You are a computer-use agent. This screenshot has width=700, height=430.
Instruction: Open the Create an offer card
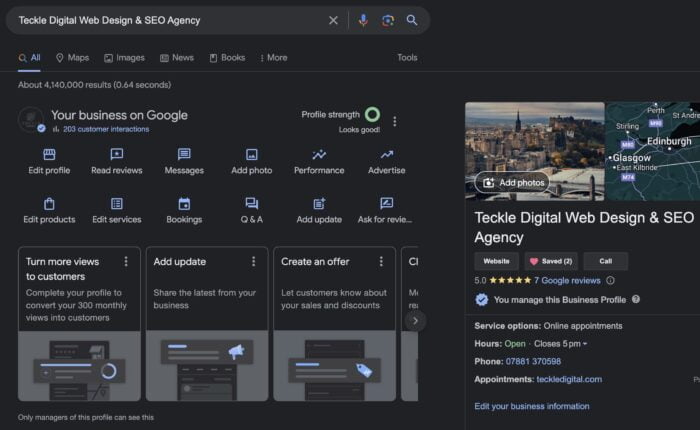tap(335, 324)
